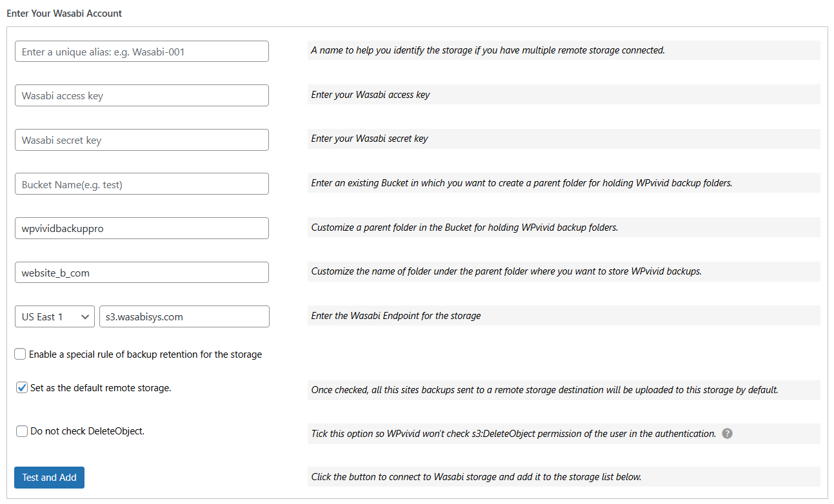
Task: Click into the Wasabi access key field
Action: pyautogui.click(x=142, y=95)
